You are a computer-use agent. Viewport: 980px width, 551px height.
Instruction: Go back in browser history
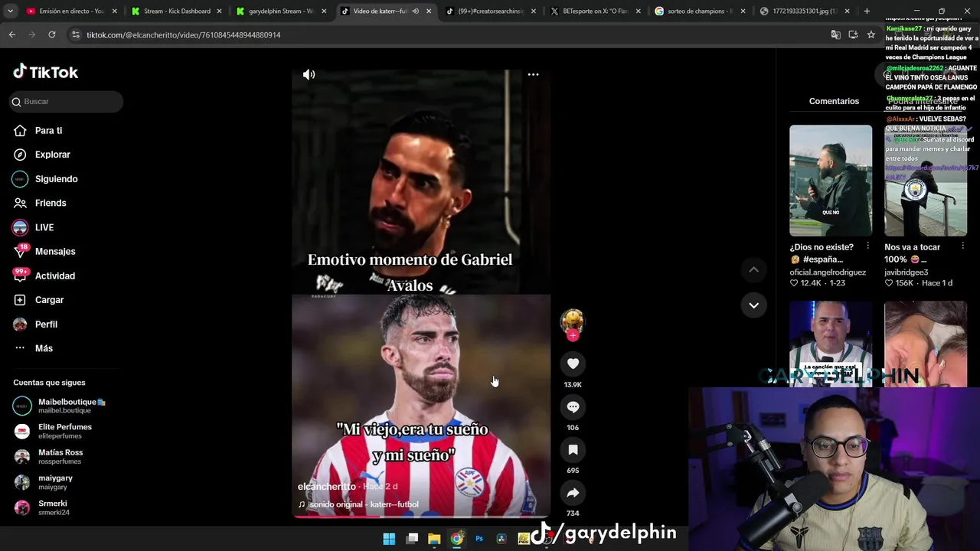12,34
